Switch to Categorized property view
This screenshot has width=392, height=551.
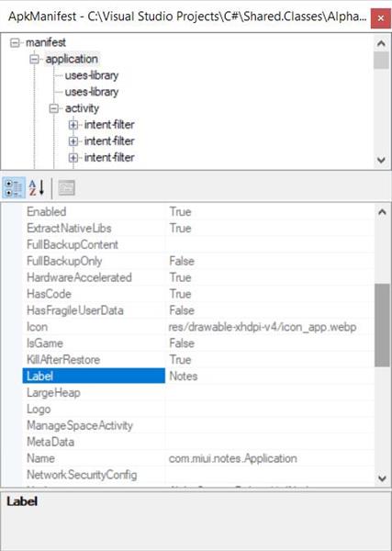click(14, 187)
